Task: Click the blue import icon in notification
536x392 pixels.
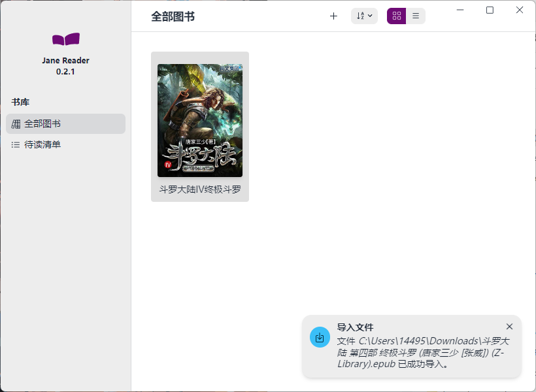Action: (x=320, y=338)
